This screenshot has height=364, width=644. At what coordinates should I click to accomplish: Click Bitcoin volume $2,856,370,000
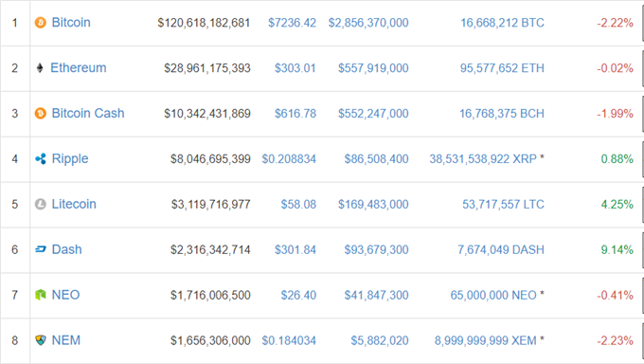(x=368, y=23)
